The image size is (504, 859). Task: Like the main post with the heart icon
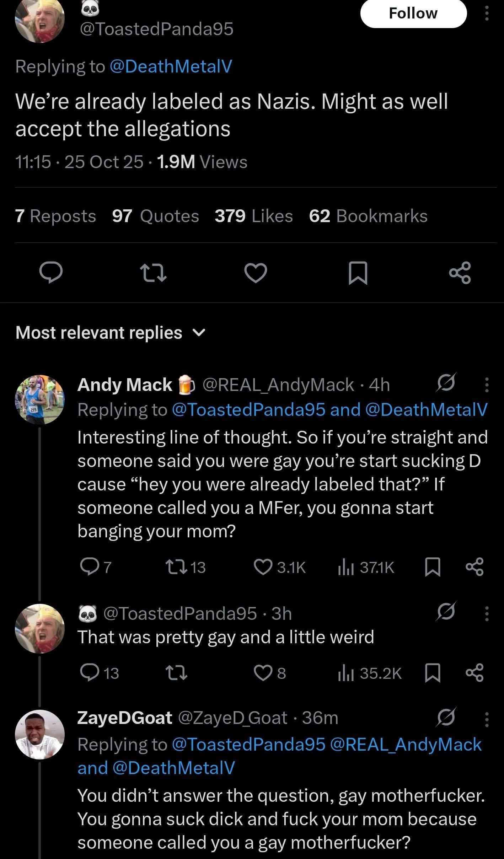click(x=256, y=273)
